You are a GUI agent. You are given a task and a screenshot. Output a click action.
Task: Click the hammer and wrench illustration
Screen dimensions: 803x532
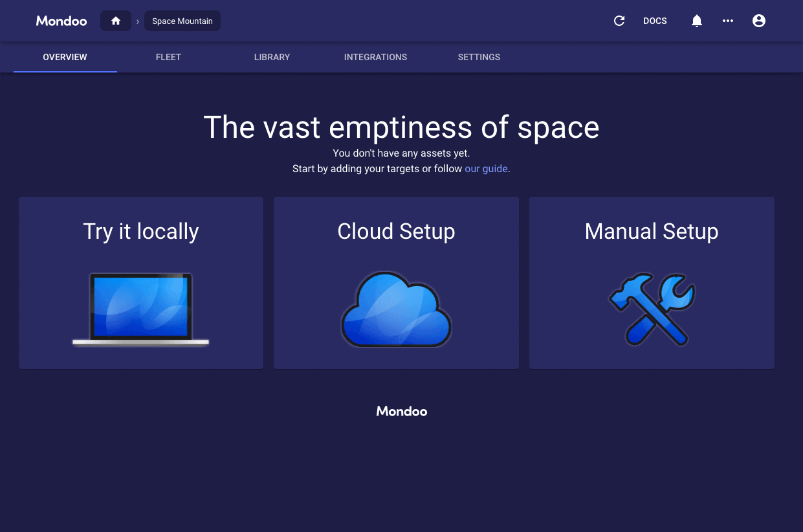(x=652, y=309)
